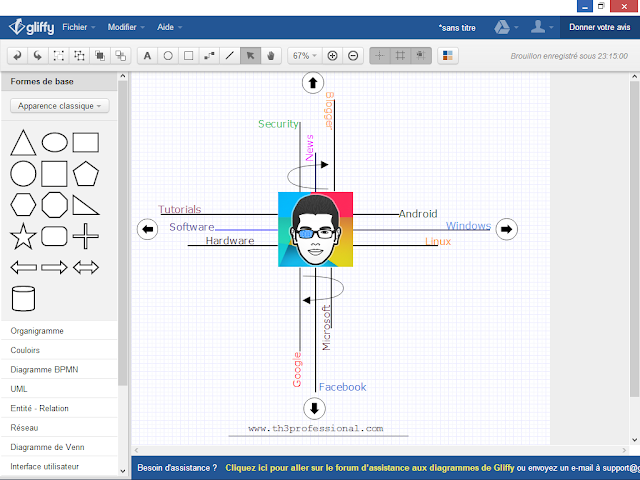640x480 pixels.
Task: Expand the Couloirs shape category
Action: coord(59,350)
